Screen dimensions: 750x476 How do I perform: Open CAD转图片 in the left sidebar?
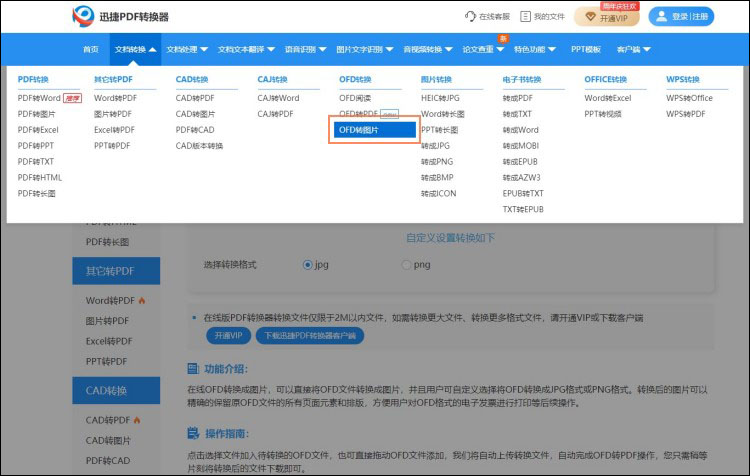point(108,440)
